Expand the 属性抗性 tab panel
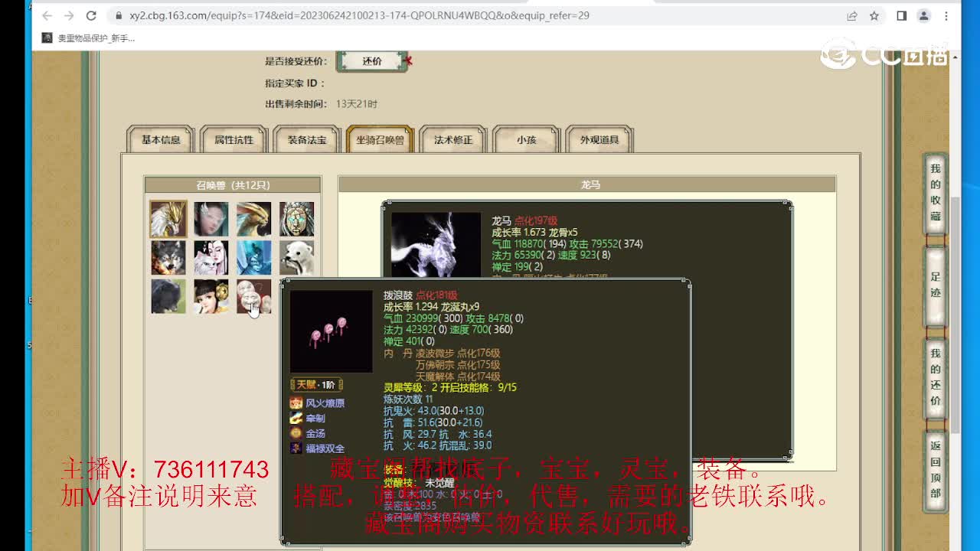Screen dimensions: 980x551 tap(233, 140)
